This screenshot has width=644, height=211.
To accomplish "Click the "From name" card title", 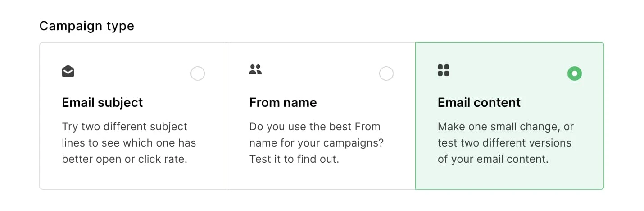I will coord(283,103).
